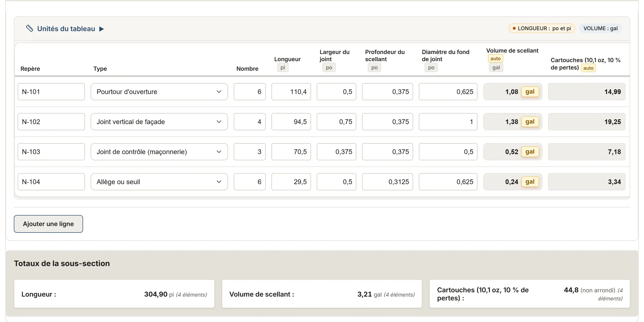644x322 pixels.
Task: Edit the Repère field N-102
Action: click(x=51, y=122)
